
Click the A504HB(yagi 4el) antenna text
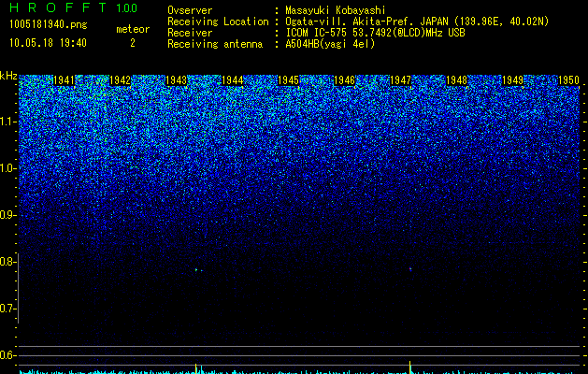point(330,44)
